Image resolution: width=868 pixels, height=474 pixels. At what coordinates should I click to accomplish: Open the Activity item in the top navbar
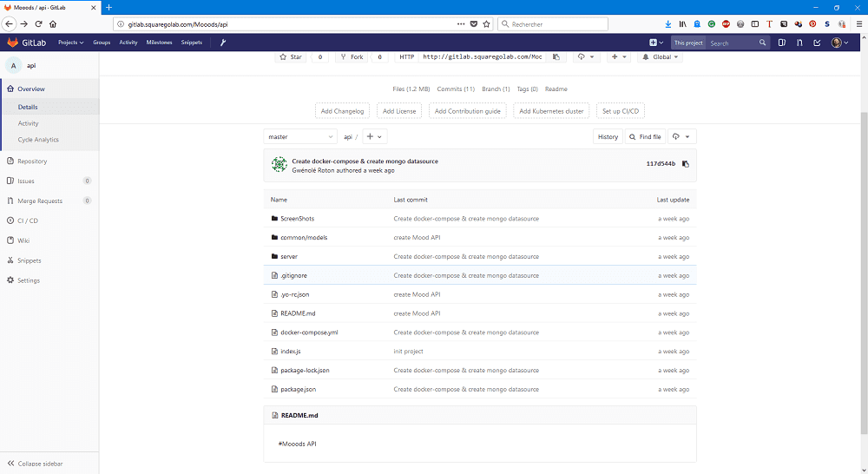coord(128,43)
